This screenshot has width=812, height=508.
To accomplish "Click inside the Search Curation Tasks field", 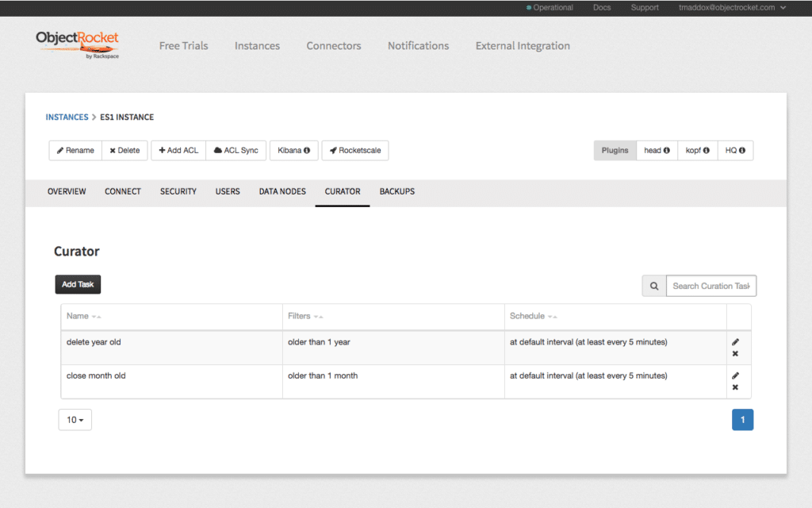I will tap(710, 286).
